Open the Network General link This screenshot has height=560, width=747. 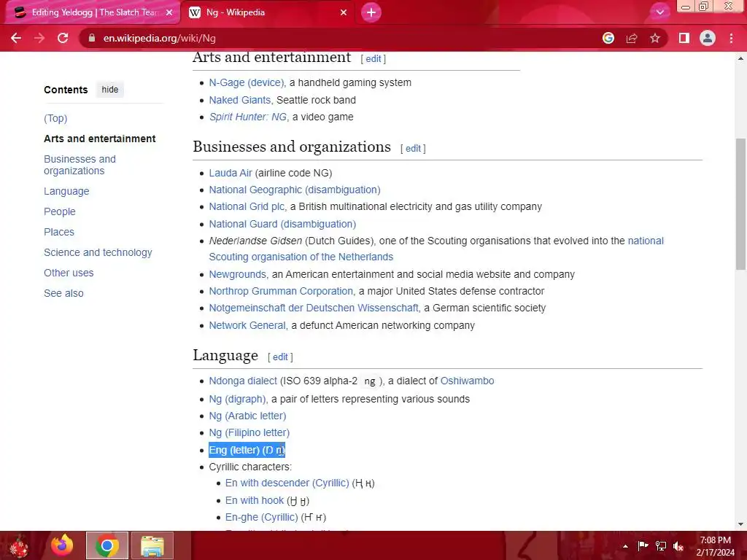[x=247, y=325]
